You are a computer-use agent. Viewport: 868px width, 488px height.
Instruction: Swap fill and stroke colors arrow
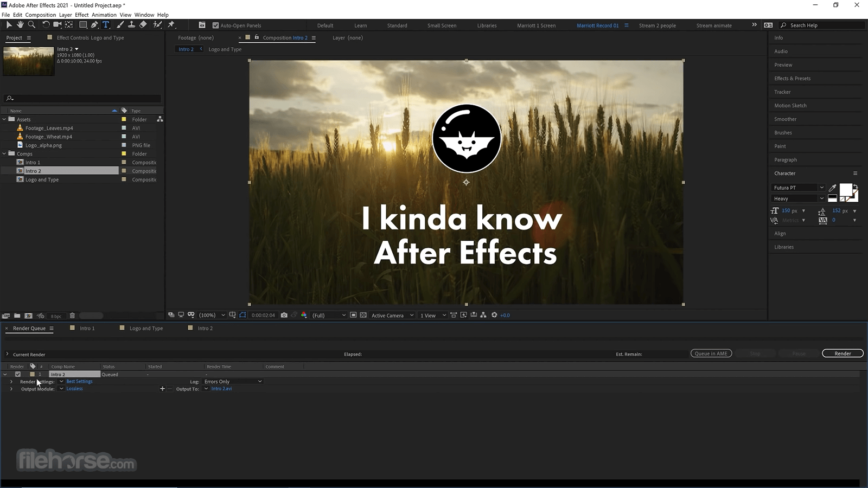(x=856, y=186)
